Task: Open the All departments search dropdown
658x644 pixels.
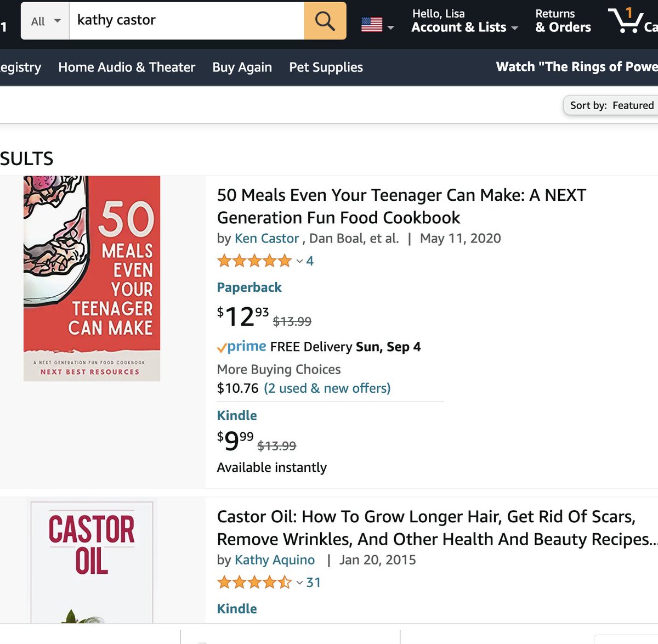Action: (46, 21)
